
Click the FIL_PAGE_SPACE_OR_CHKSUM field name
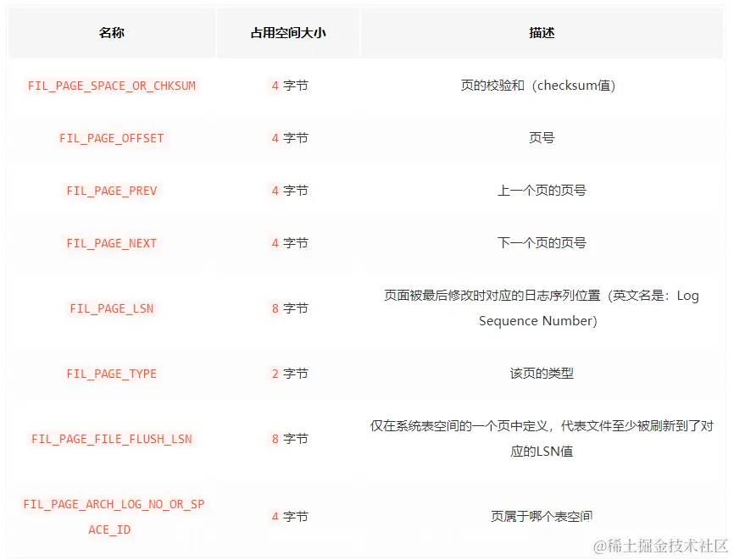click(x=111, y=86)
